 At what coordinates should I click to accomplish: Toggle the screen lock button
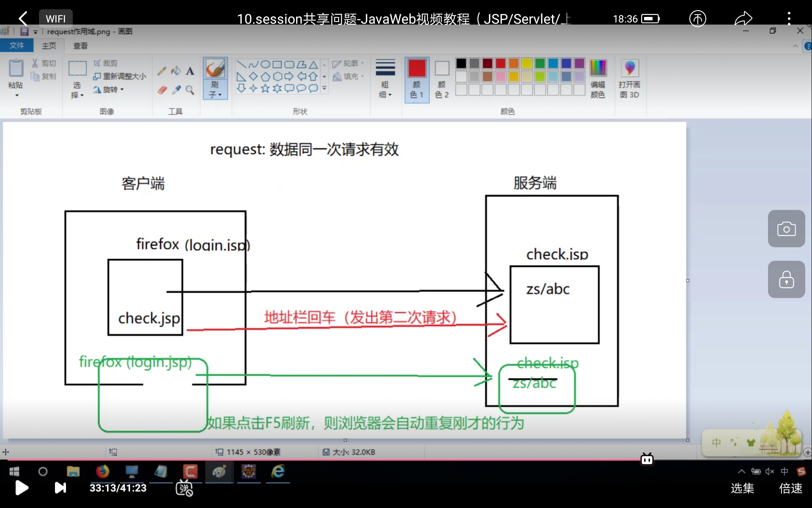[x=786, y=279]
